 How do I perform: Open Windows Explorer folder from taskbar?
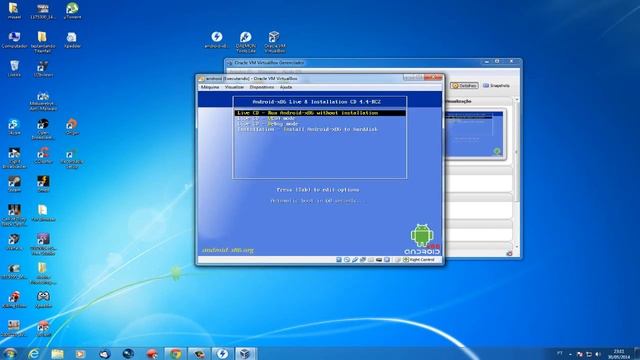click(x=57, y=353)
